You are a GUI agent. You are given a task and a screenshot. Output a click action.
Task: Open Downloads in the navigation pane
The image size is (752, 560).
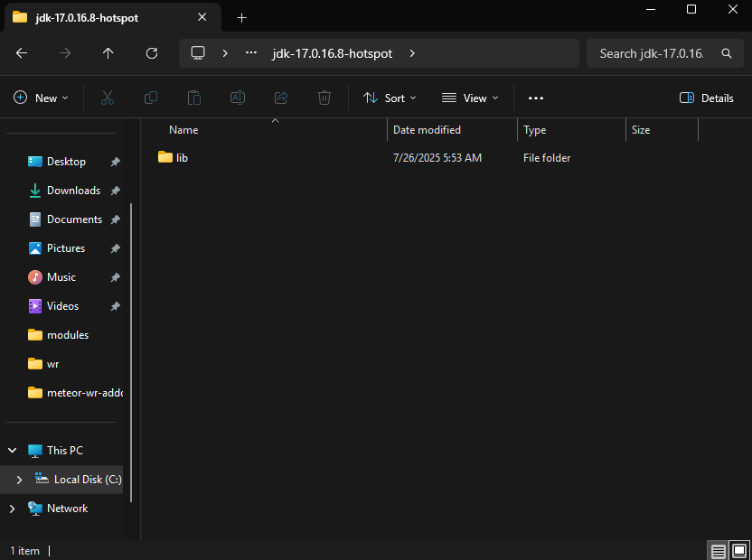coord(73,191)
